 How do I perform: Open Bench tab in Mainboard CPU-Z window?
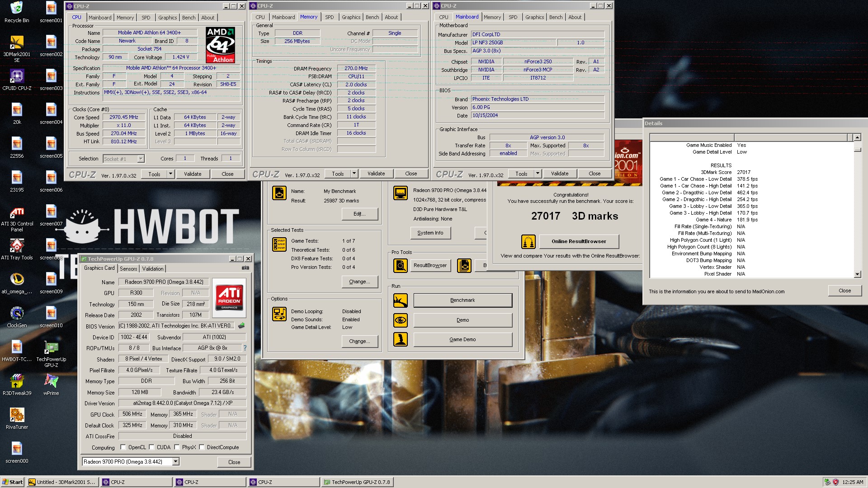(x=556, y=17)
